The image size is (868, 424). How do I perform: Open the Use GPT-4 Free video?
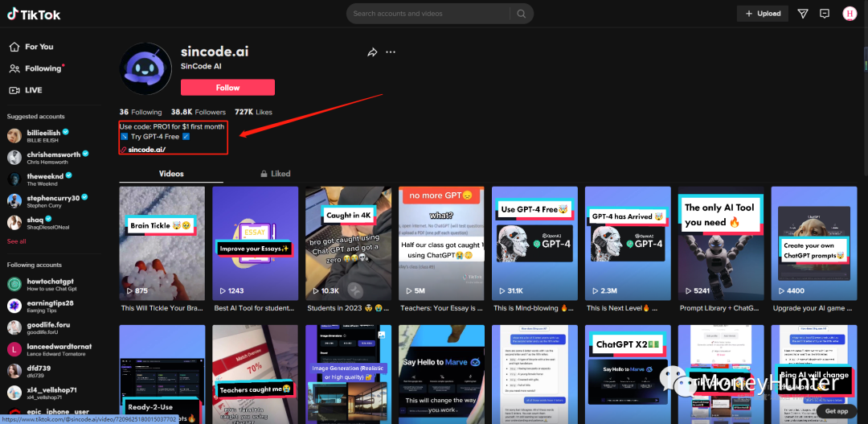(534, 243)
